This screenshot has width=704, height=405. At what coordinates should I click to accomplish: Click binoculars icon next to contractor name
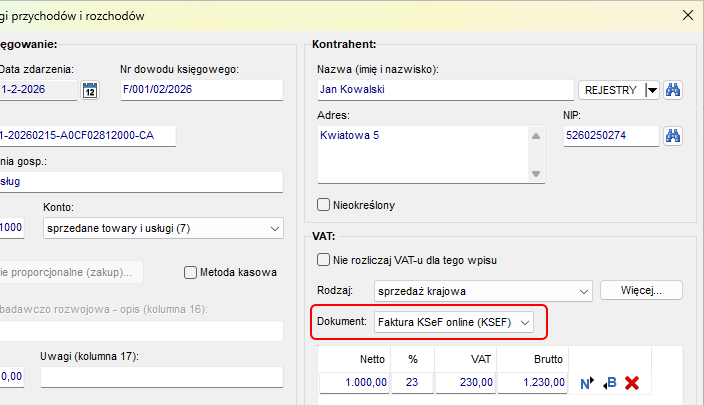[673, 90]
